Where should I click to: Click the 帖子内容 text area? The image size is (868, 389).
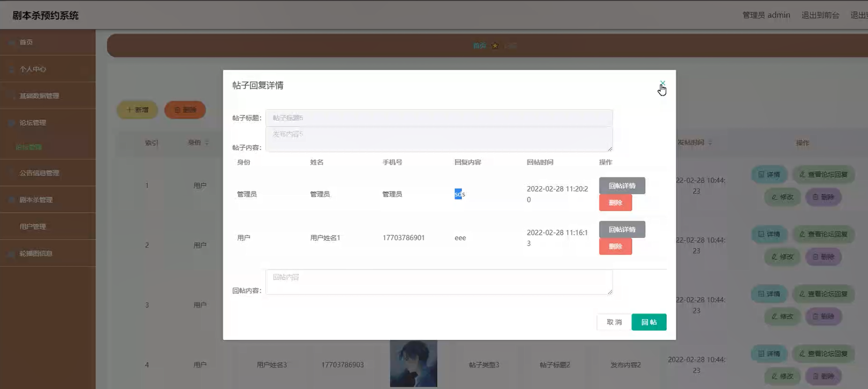coord(439,139)
